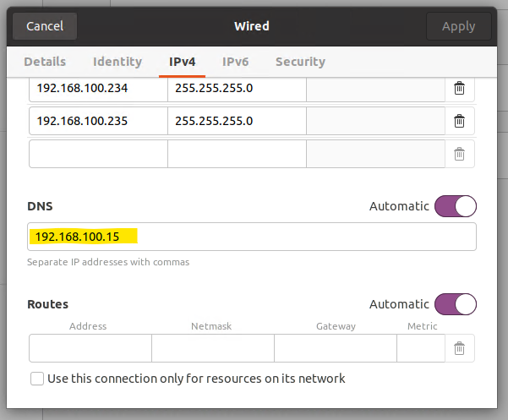
Task: Click the 'Separate IP addresses with commas' hint
Action: coord(108,262)
